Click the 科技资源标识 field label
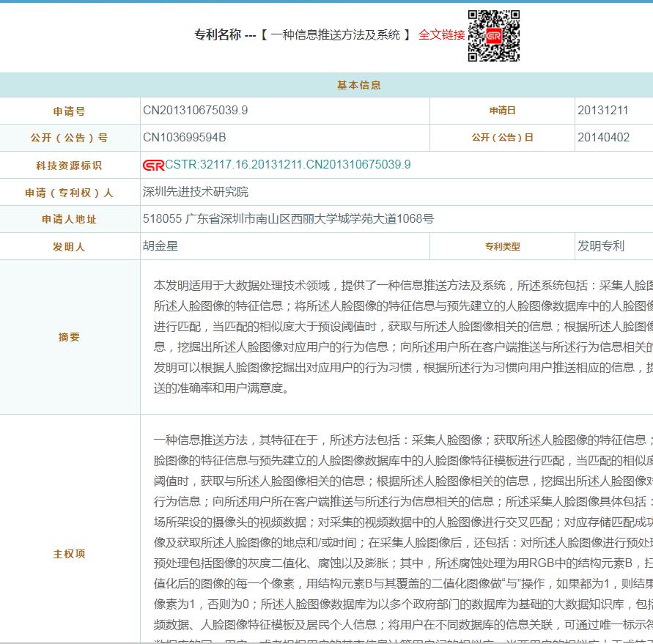Screen dimensions: 653x644 [70, 166]
